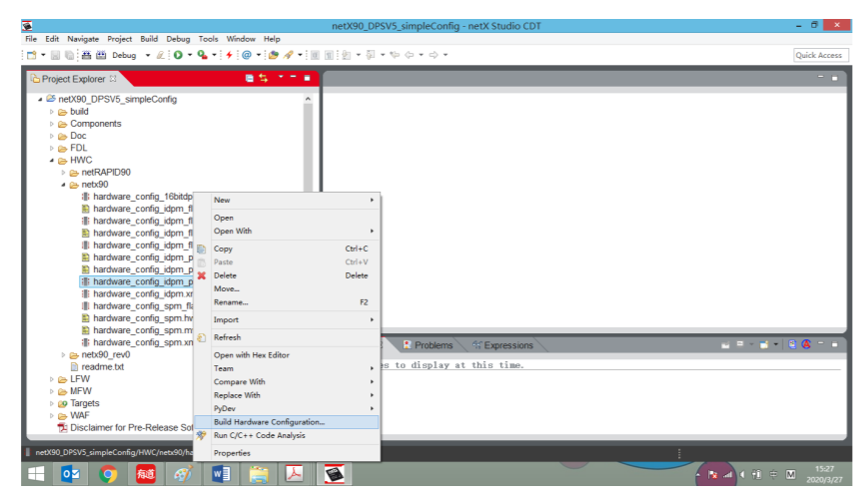Viewport: 866px width, 504px height.
Task: Click the New wizard toolbar icon
Action: pyautogui.click(x=32, y=55)
